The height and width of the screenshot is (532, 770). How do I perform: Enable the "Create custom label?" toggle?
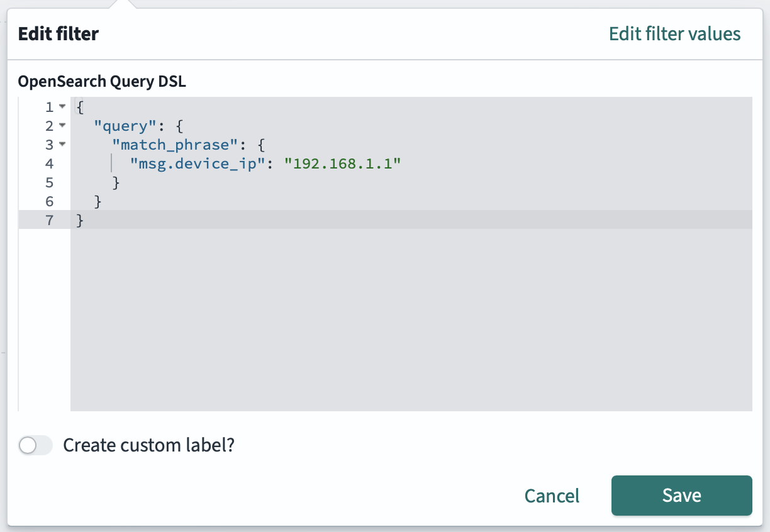pyautogui.click(x=35, y=445)
